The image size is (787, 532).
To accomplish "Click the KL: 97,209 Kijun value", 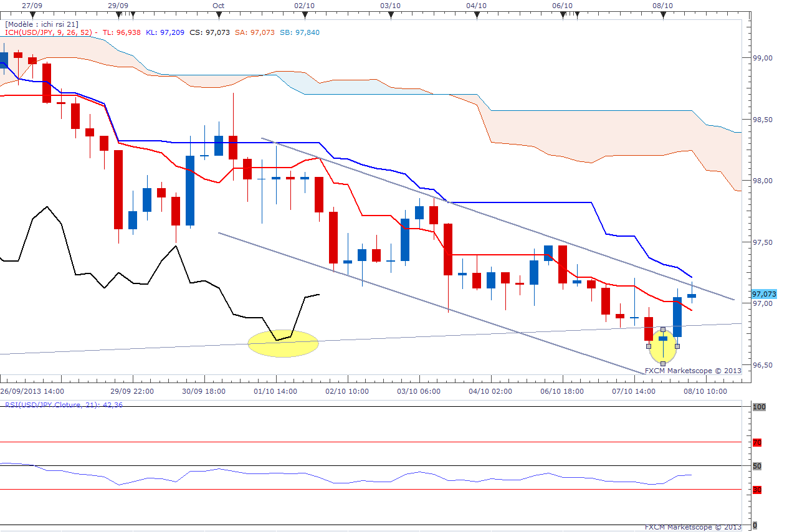I will [166, 32].
